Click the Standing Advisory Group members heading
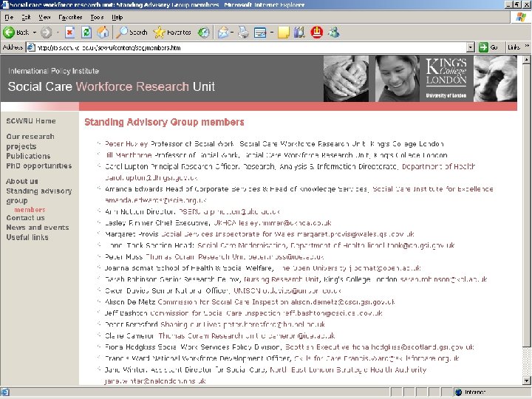Viewport: 532px width, 399px height. tap(164, 122)
